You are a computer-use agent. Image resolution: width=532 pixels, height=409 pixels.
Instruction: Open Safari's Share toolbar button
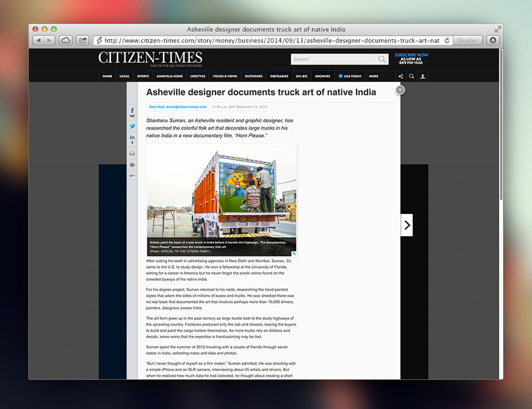click(83, 40)
